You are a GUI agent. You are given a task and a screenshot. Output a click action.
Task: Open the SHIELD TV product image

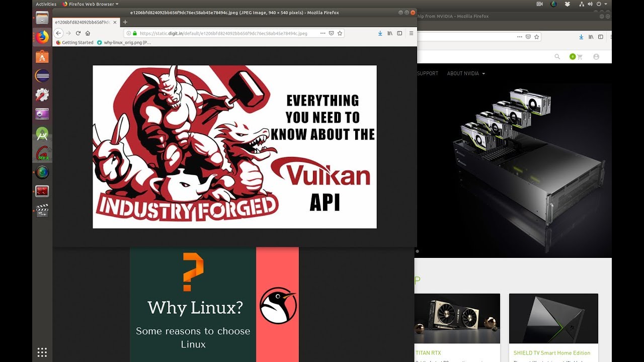click(x=553, y=319)
